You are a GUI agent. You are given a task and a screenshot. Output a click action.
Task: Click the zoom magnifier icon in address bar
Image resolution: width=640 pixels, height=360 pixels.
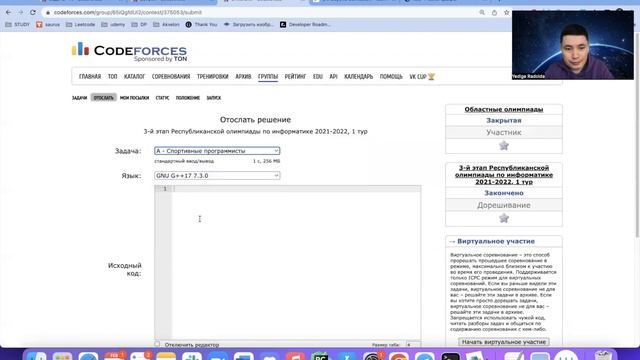(x=482, y=13)
